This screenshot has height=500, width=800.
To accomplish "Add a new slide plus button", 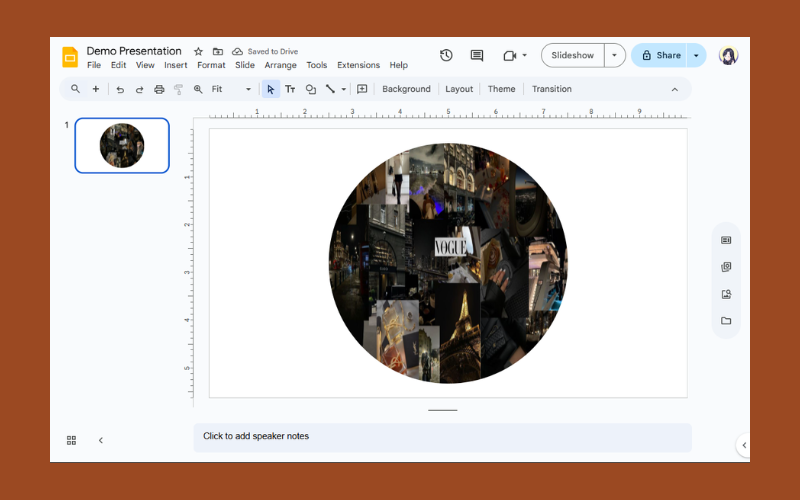I will click(95, 89).
